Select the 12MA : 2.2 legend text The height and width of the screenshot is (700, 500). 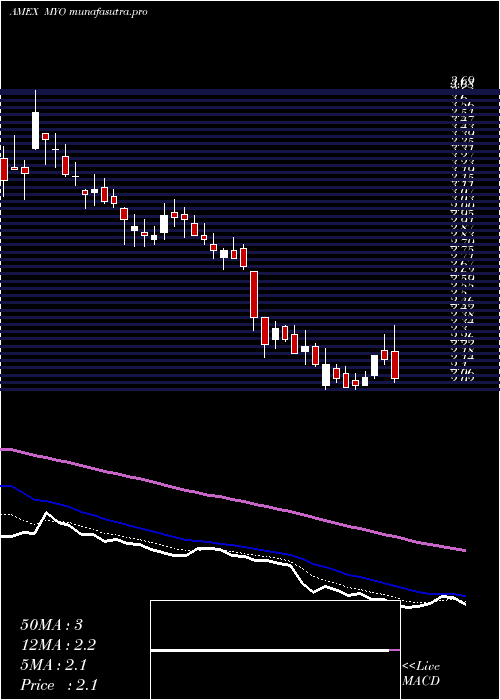58,645
